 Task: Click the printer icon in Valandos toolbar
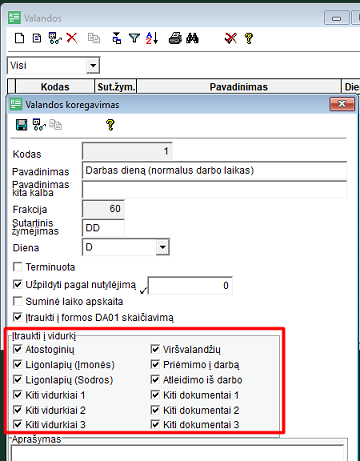click(x=175, y=38)
